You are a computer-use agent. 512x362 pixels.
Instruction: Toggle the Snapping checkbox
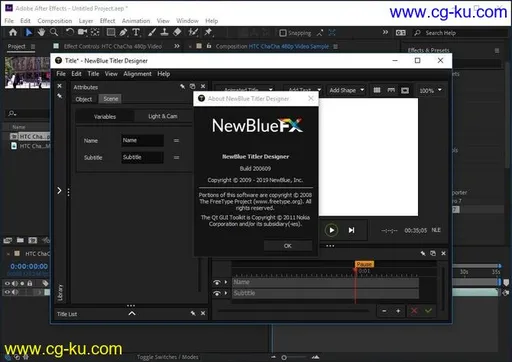[x=283, y=33]
